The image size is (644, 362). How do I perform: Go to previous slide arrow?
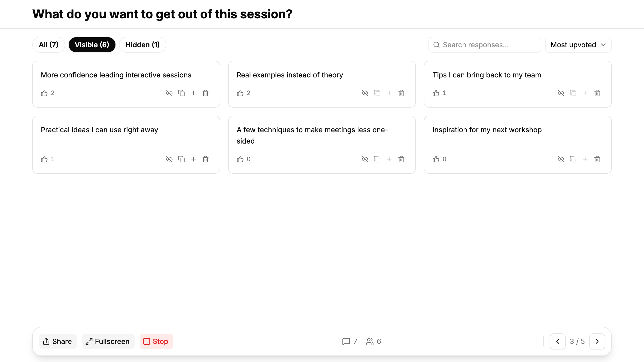pyautogui.click(x=558, y=341)
